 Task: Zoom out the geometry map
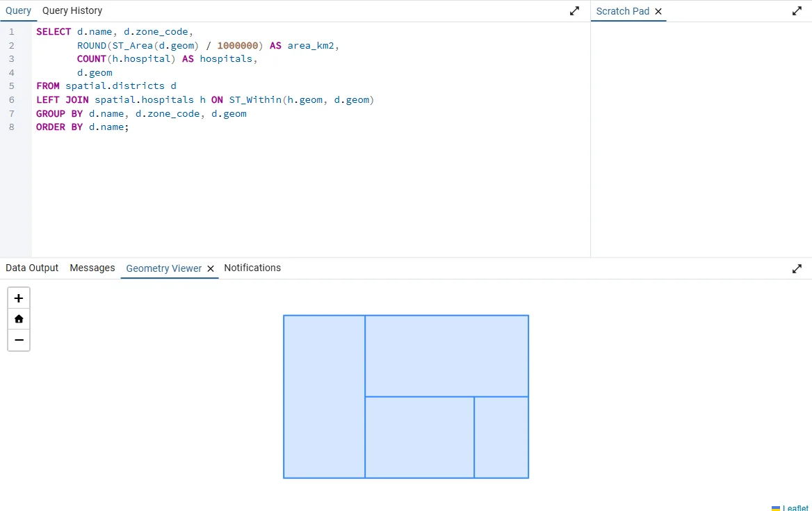point(19,340)
